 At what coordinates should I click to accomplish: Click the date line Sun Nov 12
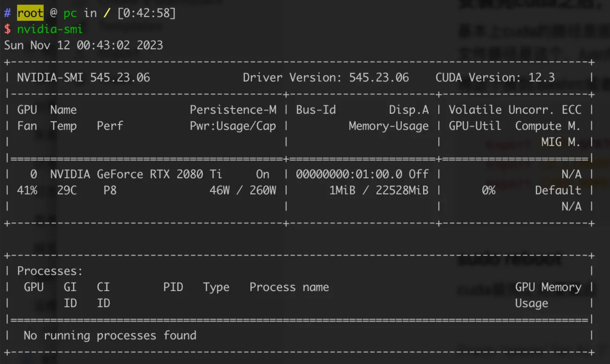83,45
